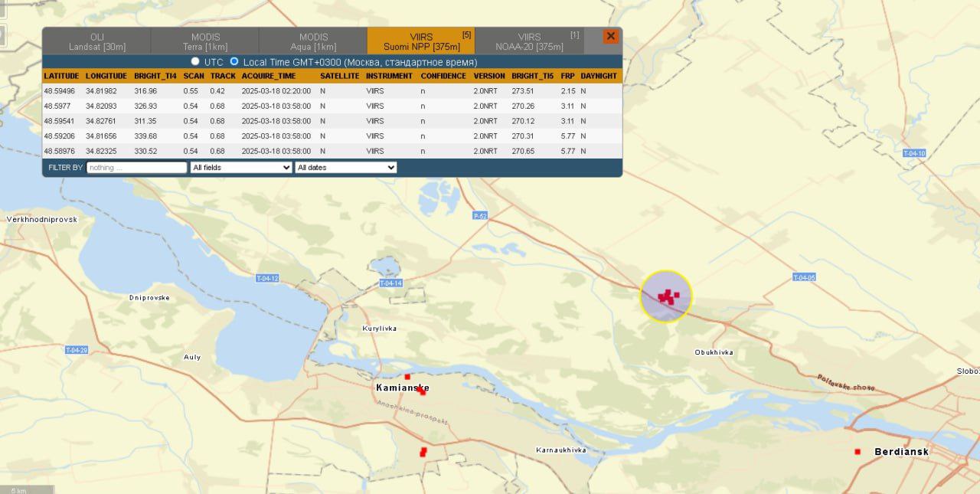Select Local Time GMT+0300 radio option

point(234,61)
